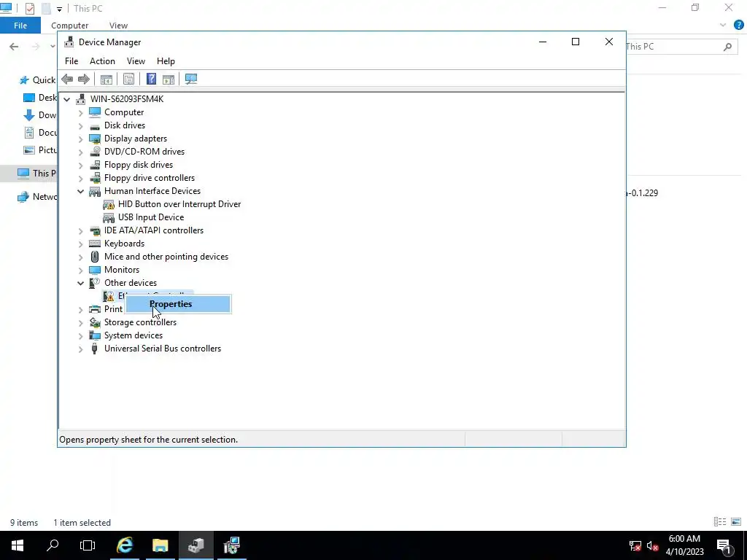Open the Action menu
Viewport: 747px width, 560px height.
[102, 61]
